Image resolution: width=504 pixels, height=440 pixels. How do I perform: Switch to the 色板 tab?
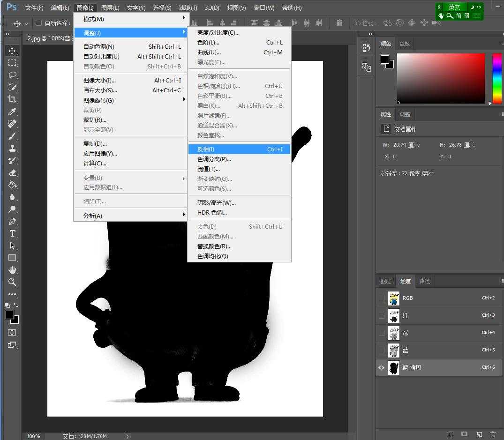click(x=405, y=44)
